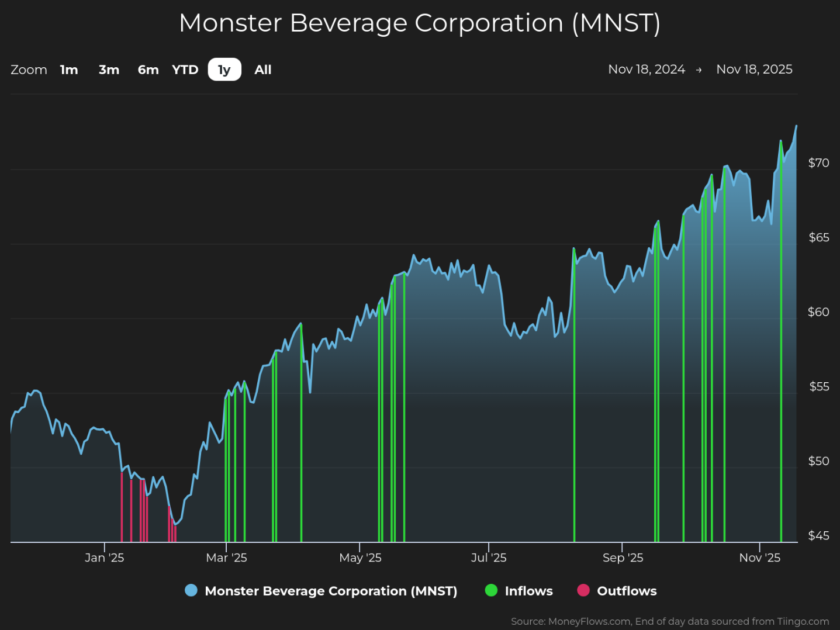The height and width of the screenshot is (630, 840).
Task: Click the Inflows legend label
Action: 528,591
